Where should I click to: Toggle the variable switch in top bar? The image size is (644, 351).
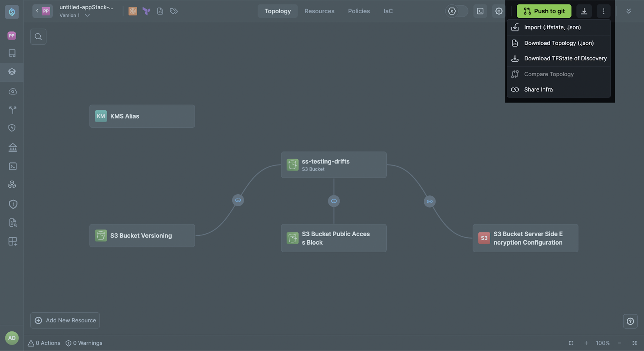point(457,11)
